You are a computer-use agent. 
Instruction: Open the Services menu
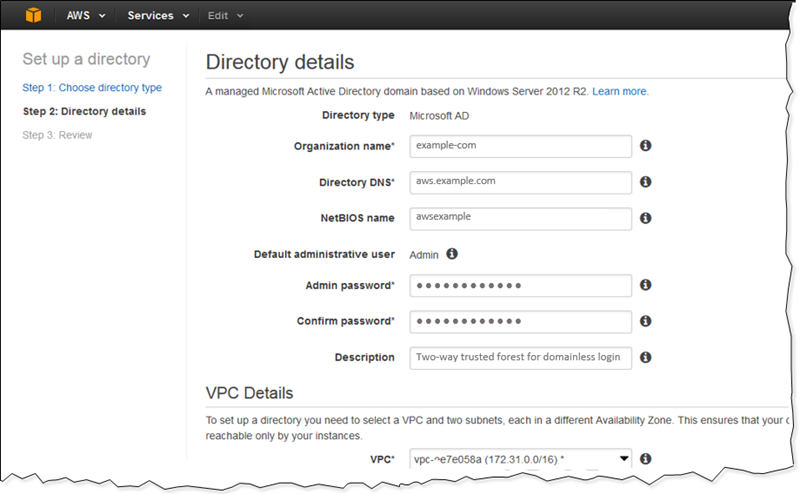pyautogui.click(x=158, y=16)
